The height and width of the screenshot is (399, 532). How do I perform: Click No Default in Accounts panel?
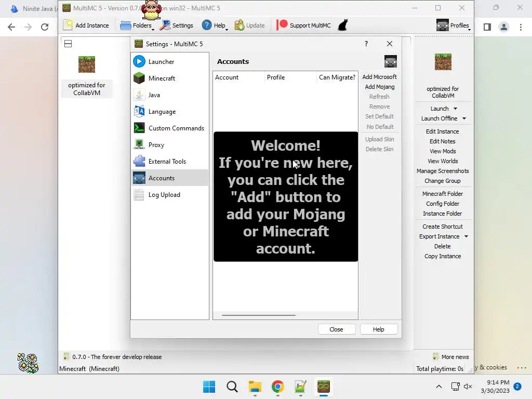point(380,127)
